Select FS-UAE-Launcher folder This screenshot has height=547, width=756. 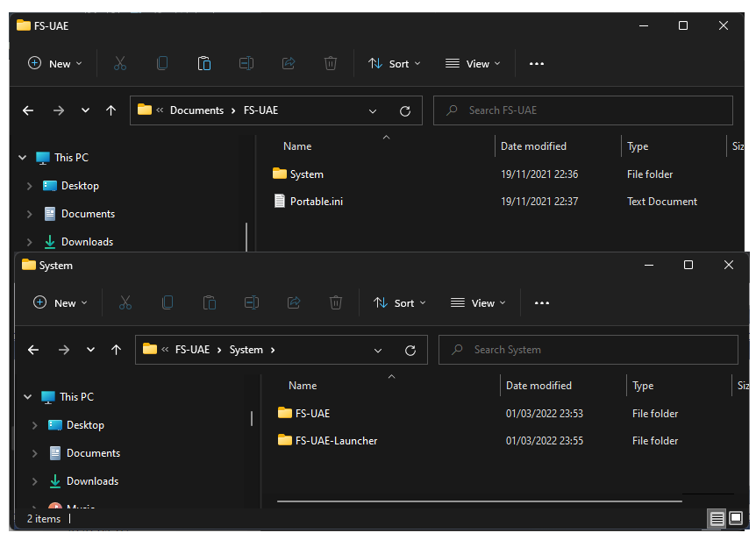[x=336, y=440]
